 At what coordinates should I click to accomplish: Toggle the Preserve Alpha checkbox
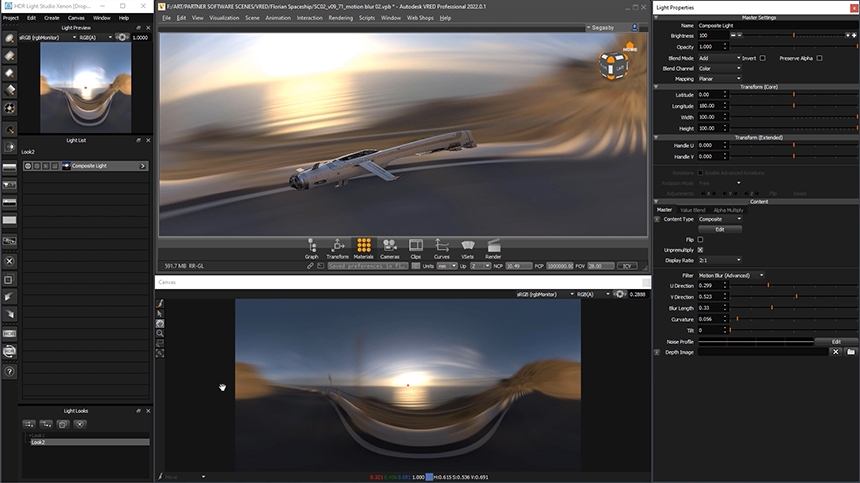click(819, 58)
